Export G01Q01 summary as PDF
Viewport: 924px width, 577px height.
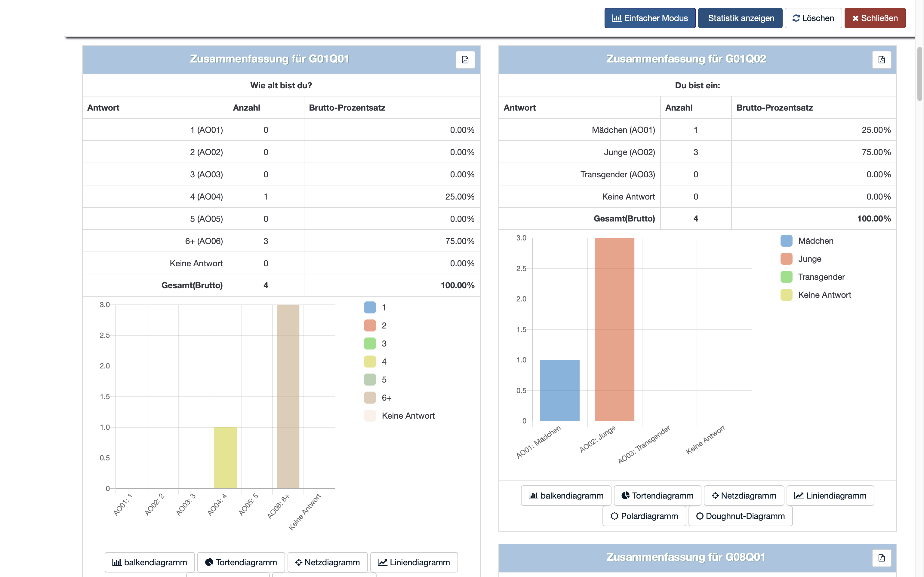coord(465,60)
